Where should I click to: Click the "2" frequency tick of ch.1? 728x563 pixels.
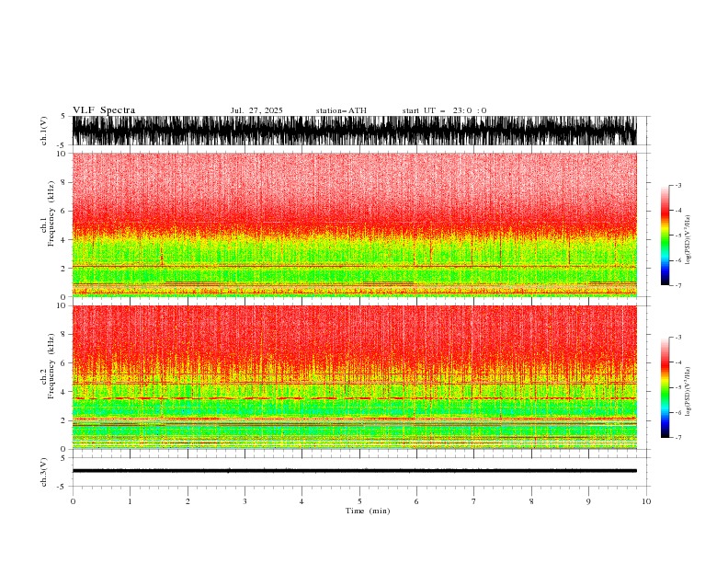(63, 268)
